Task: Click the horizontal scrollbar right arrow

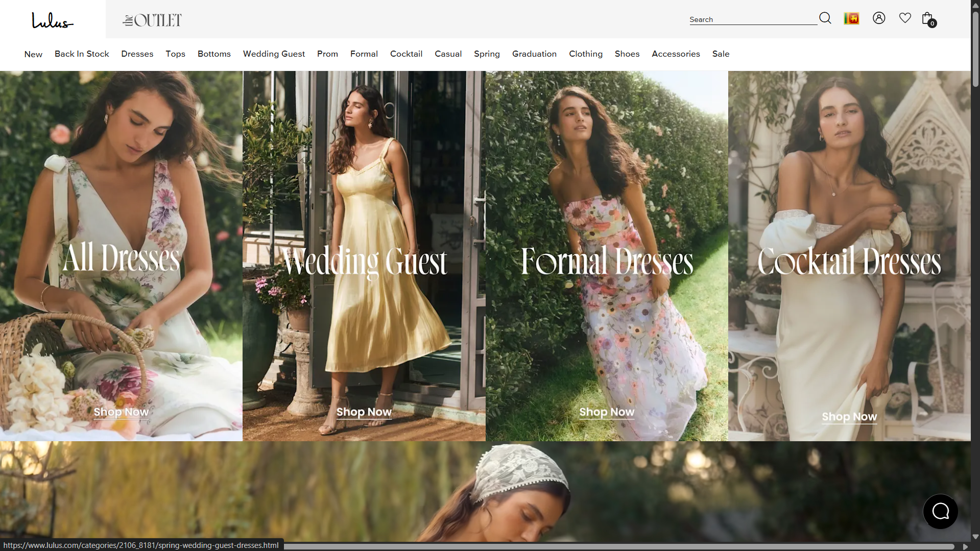Action: click(x=965, y=546)
